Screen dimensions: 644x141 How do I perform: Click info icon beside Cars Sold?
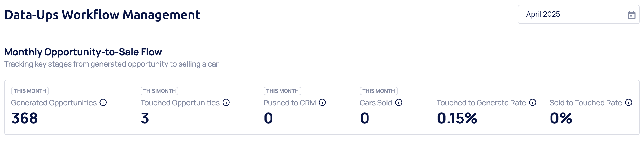click(x=399, y=102)
